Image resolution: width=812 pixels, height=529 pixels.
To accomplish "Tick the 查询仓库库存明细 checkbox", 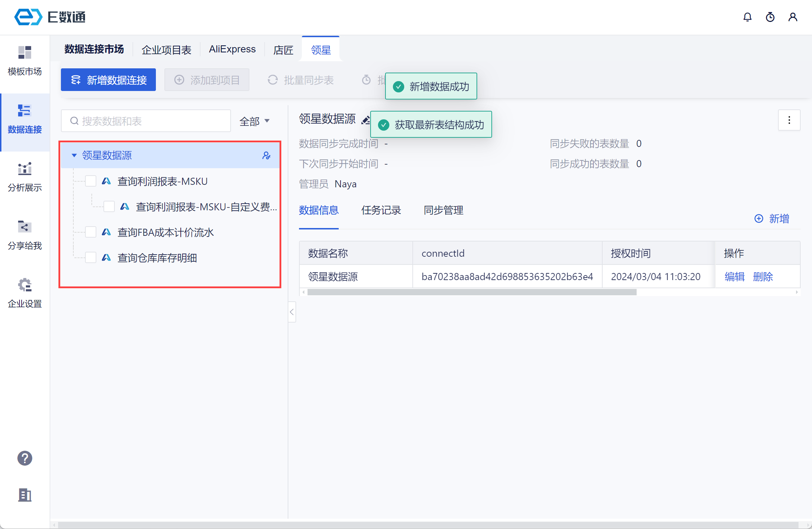I will tap(91, 258).
